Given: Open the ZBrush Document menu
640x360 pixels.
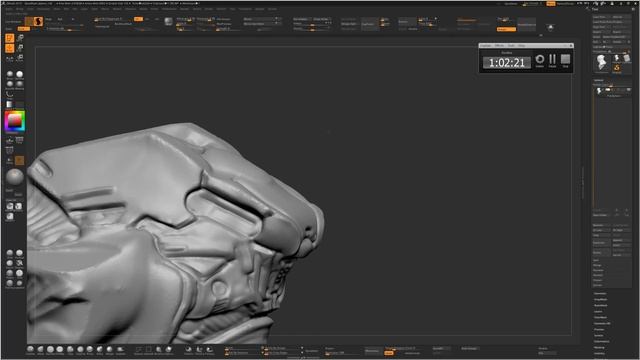Looking at the screenshot, I should [43, 9].
